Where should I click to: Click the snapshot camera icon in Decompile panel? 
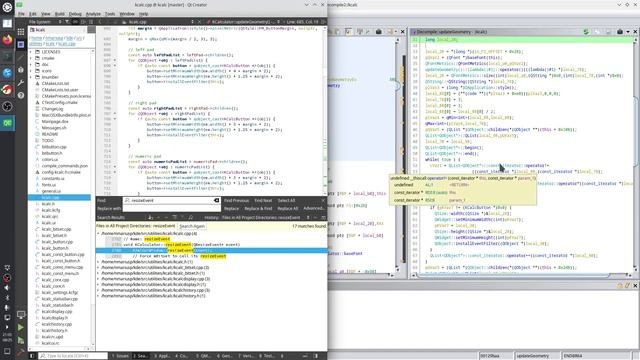coord(620,31)
